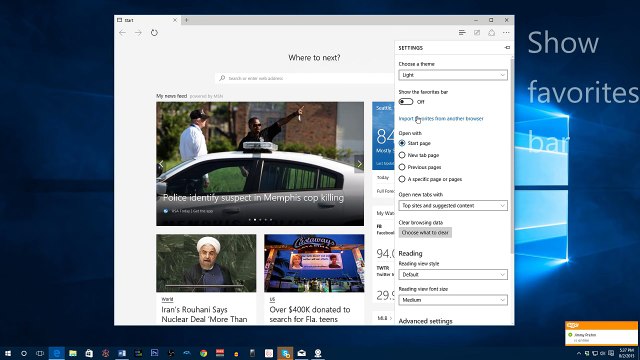Go back with the browser back arrow

tap(122, 33)
